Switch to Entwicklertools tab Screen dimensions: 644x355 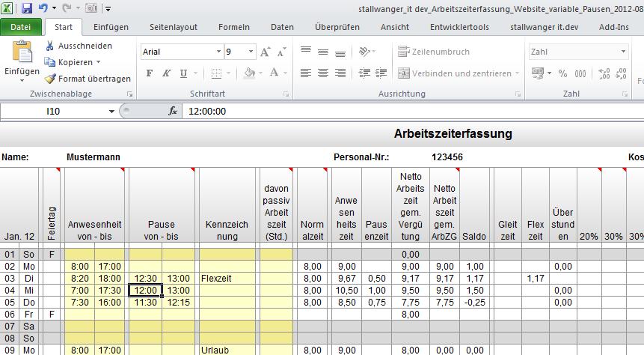coord(459,27)
